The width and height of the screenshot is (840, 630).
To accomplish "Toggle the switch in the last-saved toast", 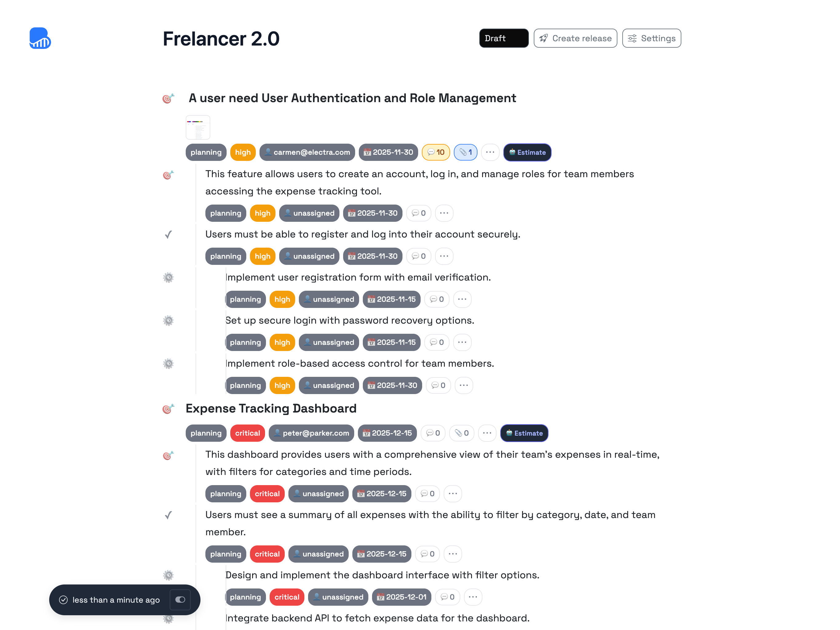I will click(x=180, y=600).
